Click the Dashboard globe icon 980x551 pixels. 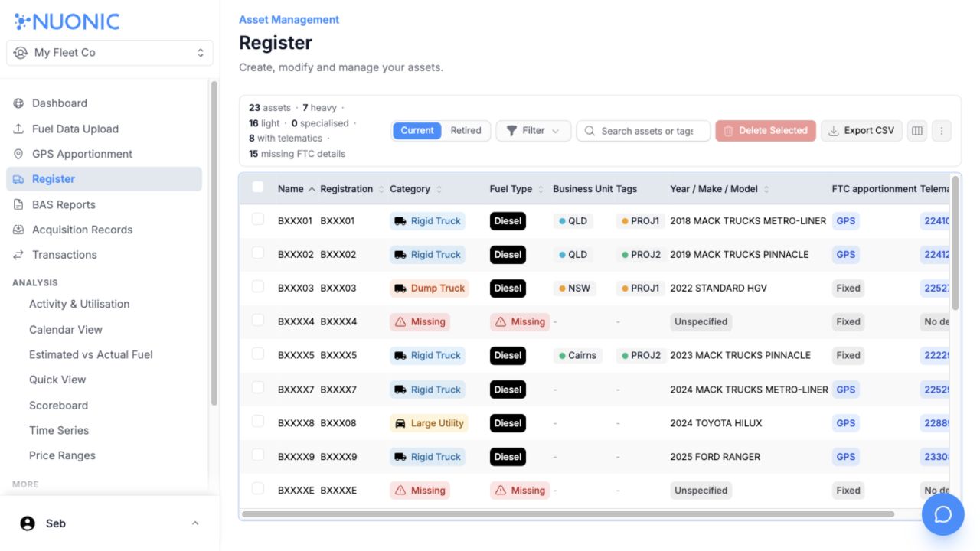[18, 103]
